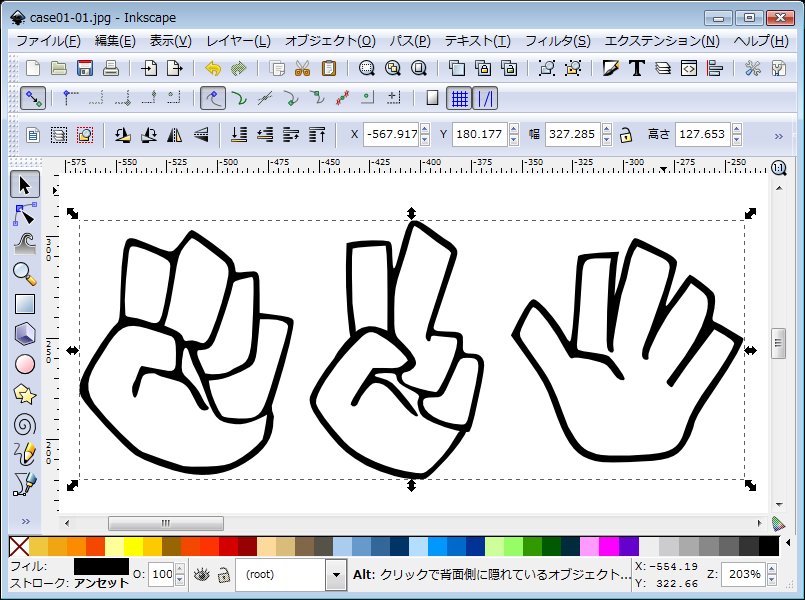Select the Zoom magnifier tool
Image resolution: width=805 pixels, height=600 pixels.
click(25, 274)
